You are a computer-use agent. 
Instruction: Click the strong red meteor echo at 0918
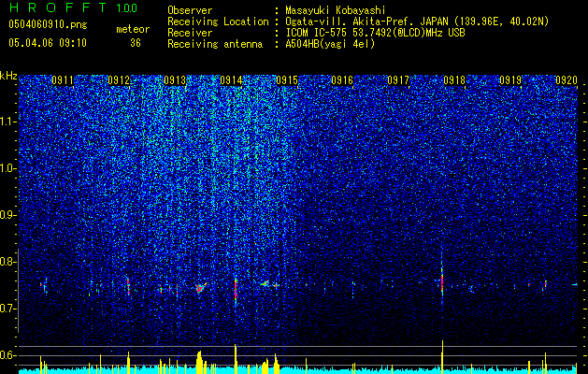tap(442, 282)
